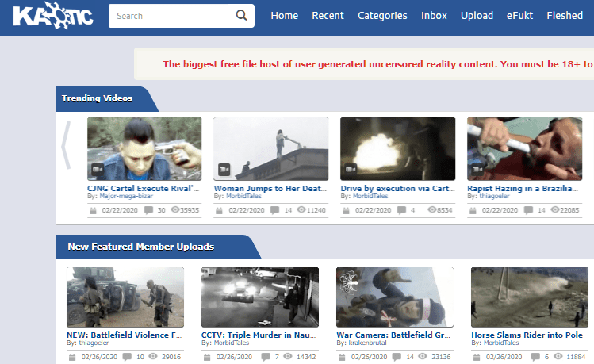This screenshot has height=364, width=594.
Task: View uploader profile Major-mega-bizar
Action: coord(126,196)
